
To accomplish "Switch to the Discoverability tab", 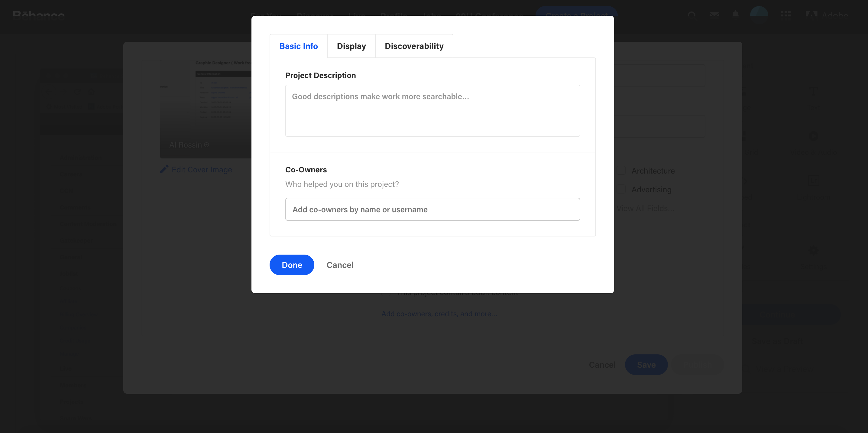I will tap(415, 45).
